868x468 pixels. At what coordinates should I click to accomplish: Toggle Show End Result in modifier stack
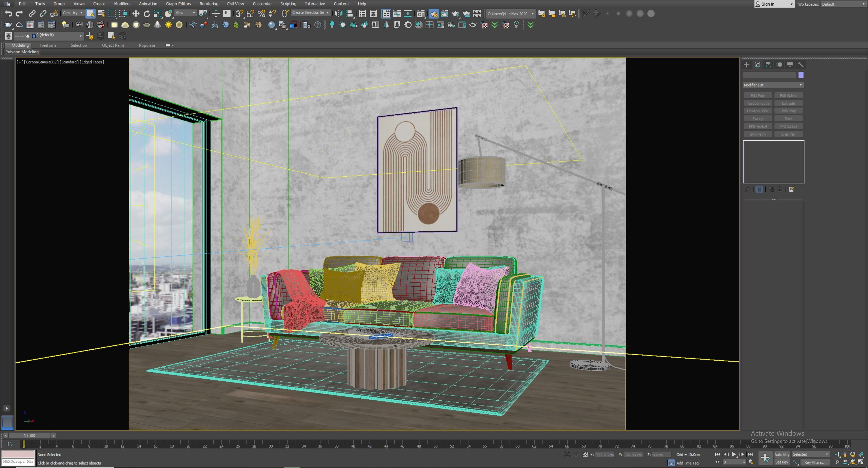[759, 190]
